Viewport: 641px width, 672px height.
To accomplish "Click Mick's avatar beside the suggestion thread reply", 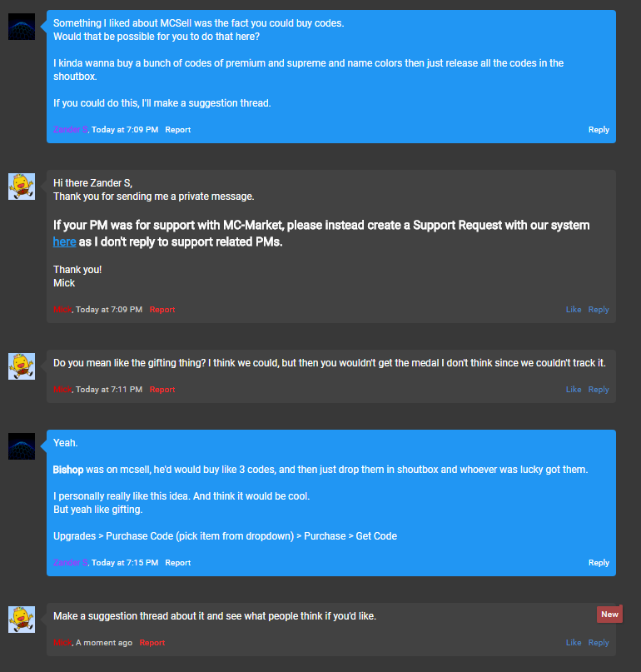I will [22, 620].
